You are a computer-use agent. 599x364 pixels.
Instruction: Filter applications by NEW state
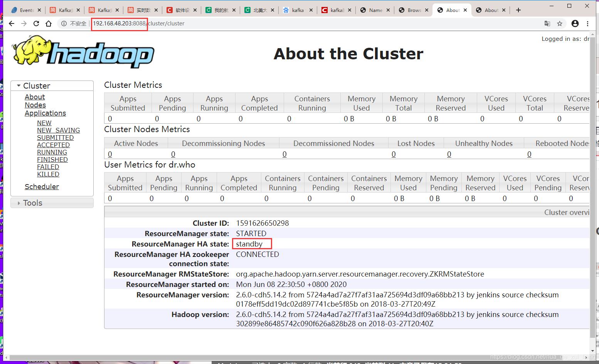44,123
